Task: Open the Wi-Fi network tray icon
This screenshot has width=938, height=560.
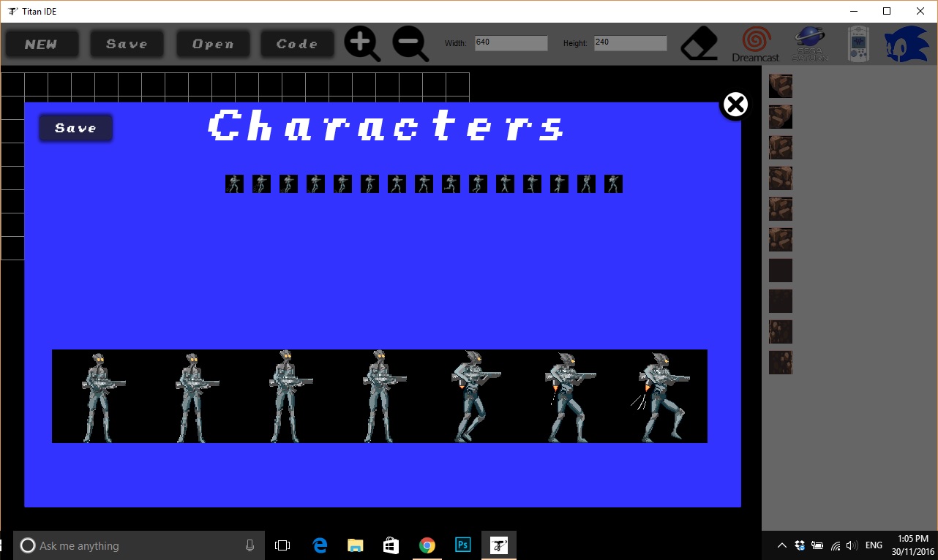Action: click(835, 545)
